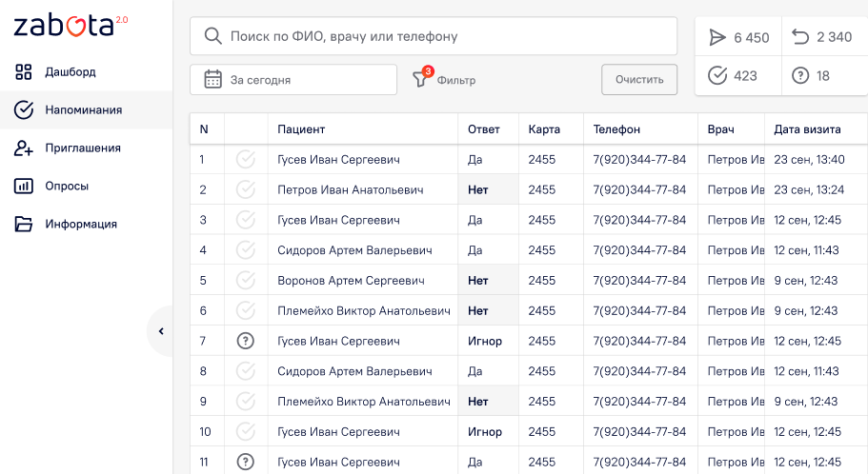Screen dimensions: 868x474
Task: Open patient Воронов Артем Сергеевич
Action: click(351, 281)
